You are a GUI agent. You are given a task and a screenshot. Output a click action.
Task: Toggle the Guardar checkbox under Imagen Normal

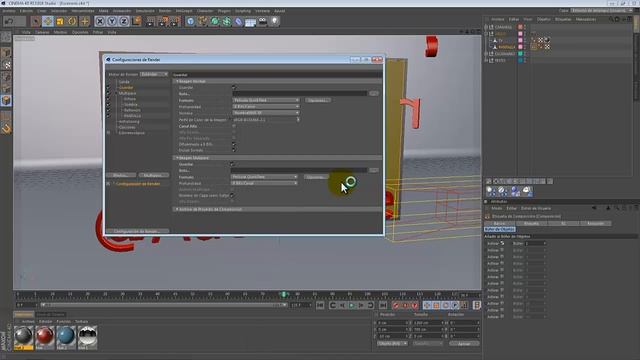point(234,87)
